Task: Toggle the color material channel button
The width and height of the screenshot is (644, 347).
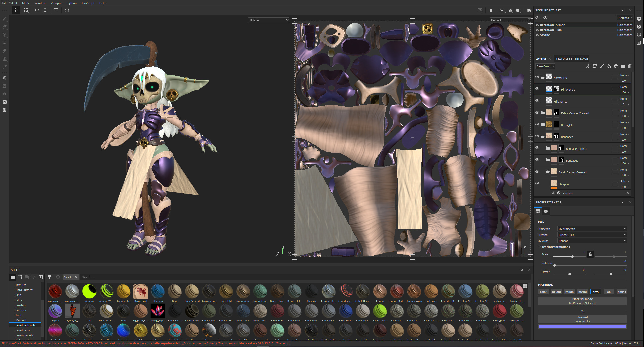Action: [x=543, y=292]
